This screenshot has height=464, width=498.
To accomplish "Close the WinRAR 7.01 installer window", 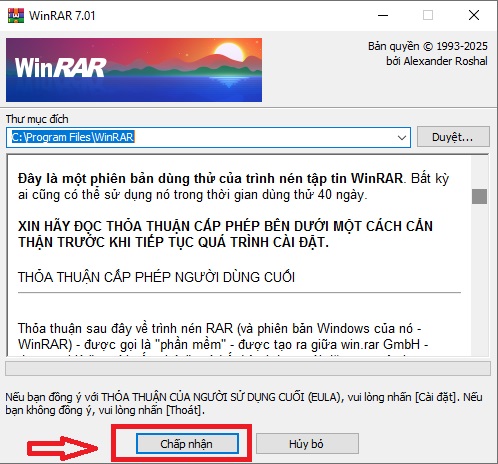I will pyautogui.click(x=474, y=15).
